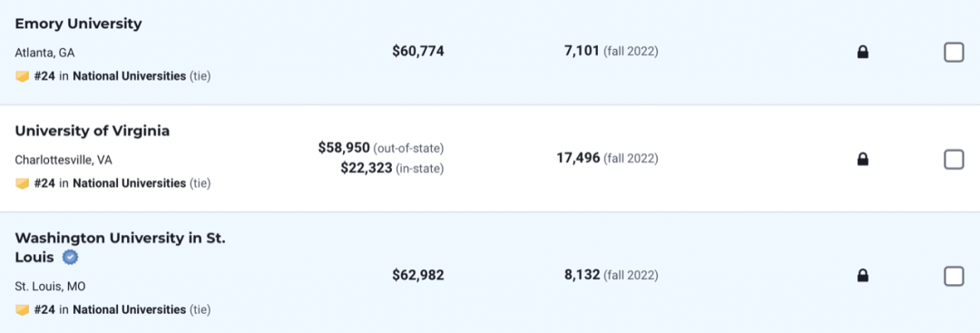Open National Universities ranking under Washington University
The height and width of the screenshot is (333, 980).
point(130,310)
